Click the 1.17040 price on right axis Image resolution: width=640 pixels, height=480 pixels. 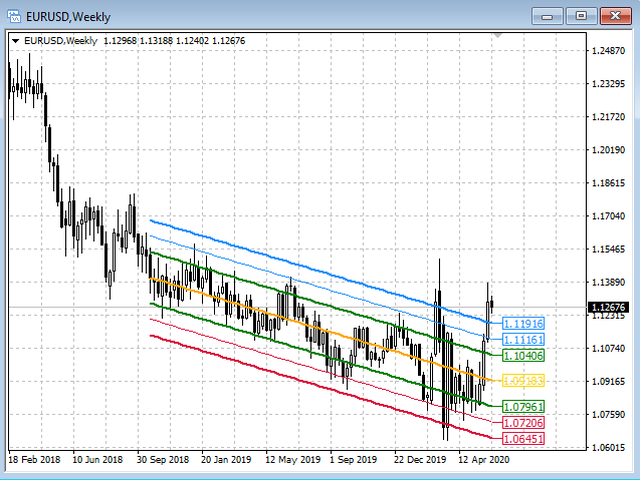pos(608,216)
